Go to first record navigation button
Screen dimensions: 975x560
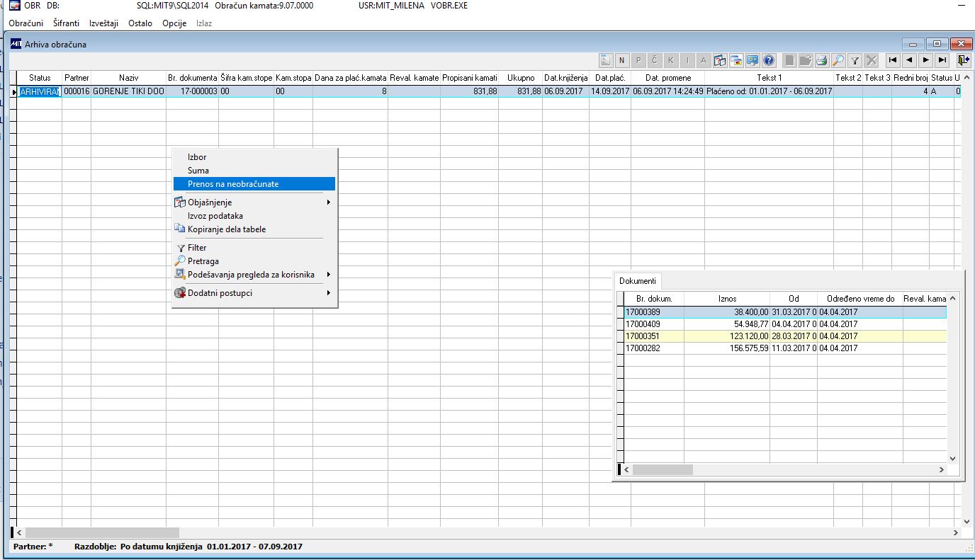892,60
